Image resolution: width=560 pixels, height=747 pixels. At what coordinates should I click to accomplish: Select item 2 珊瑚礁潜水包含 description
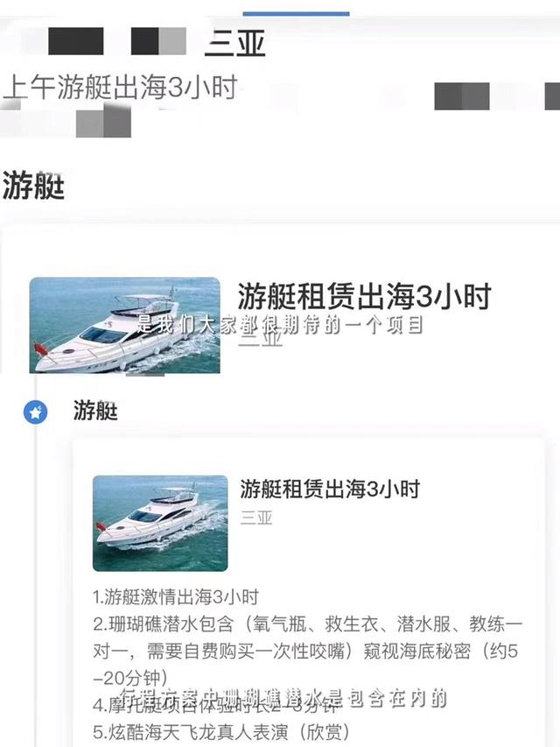coord(307,637)
